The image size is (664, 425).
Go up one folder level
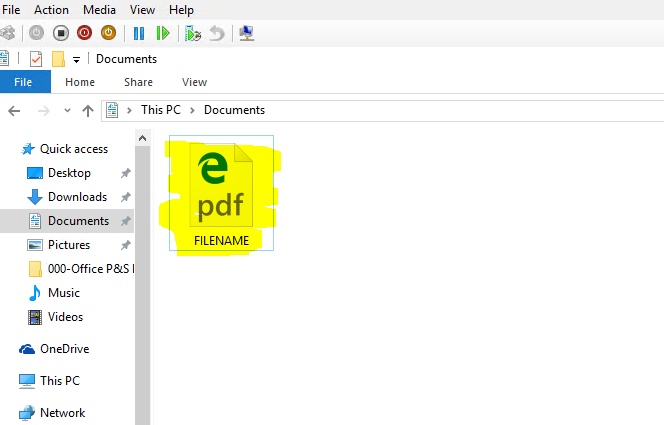(88, 110)
